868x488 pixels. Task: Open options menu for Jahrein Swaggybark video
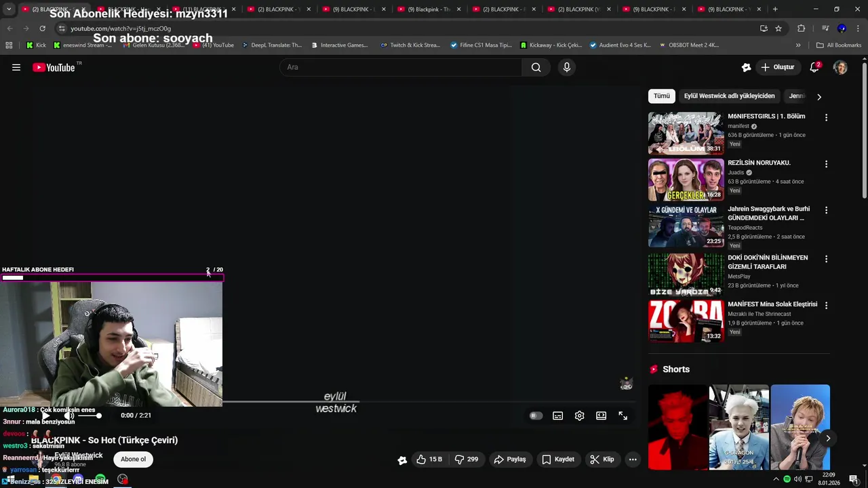pos(826,210)
